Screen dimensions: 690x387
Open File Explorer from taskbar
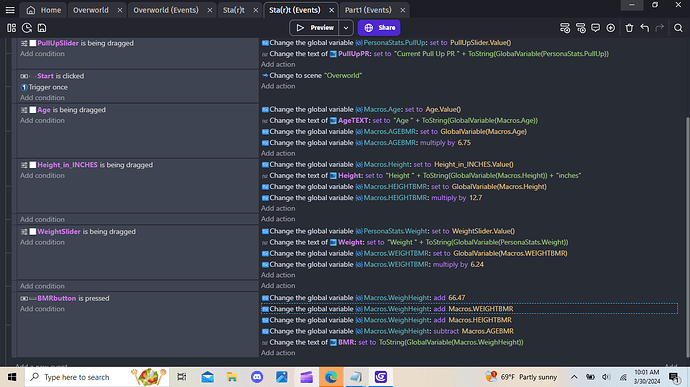click(232, 377)
